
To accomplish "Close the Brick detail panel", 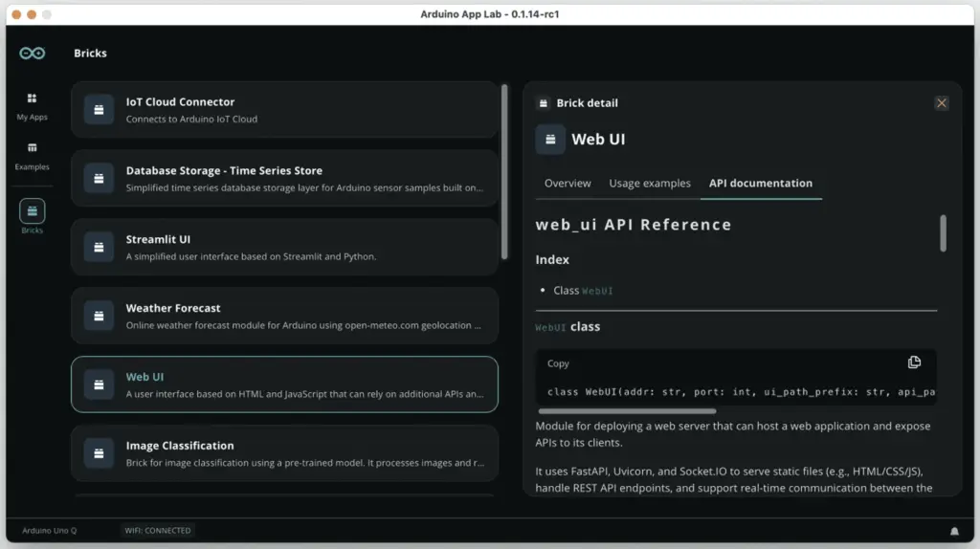I will pyautogui.click(x=942, y=103).
